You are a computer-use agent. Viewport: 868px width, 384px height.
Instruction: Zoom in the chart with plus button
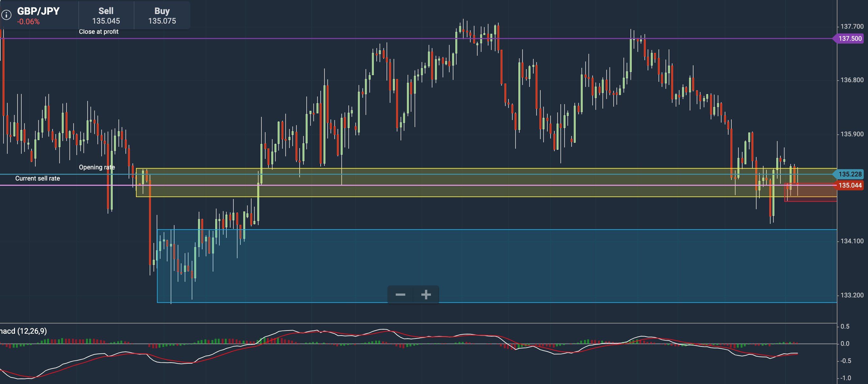point(426,295)
